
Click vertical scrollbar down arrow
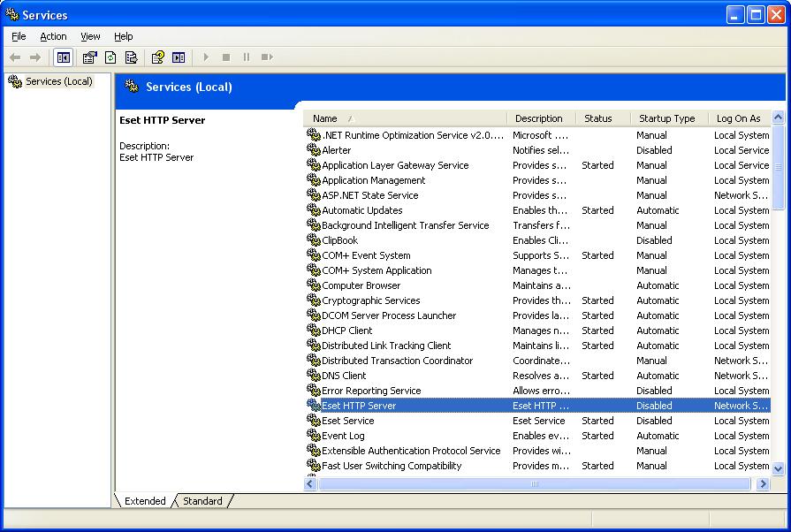tap(778, 469)
